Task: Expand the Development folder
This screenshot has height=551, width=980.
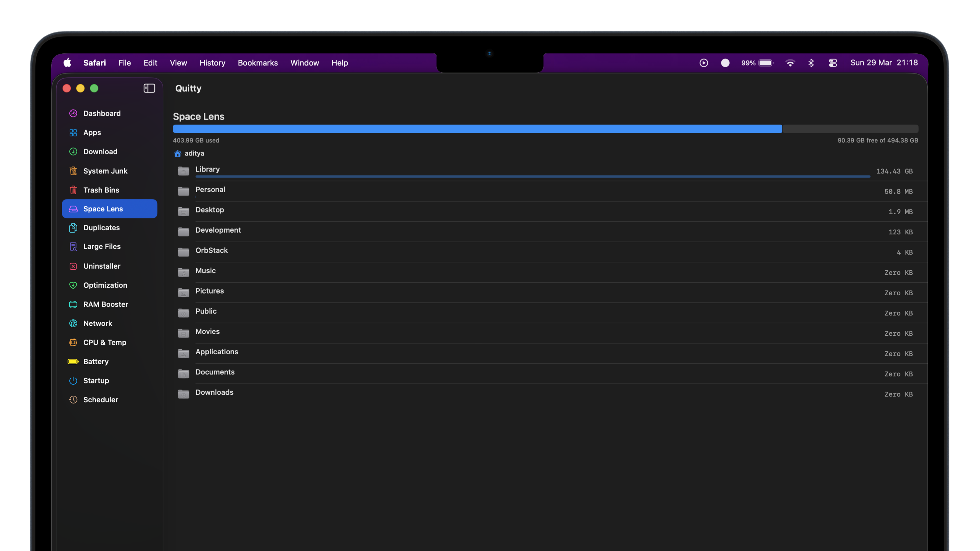Action: click(218, 230)
